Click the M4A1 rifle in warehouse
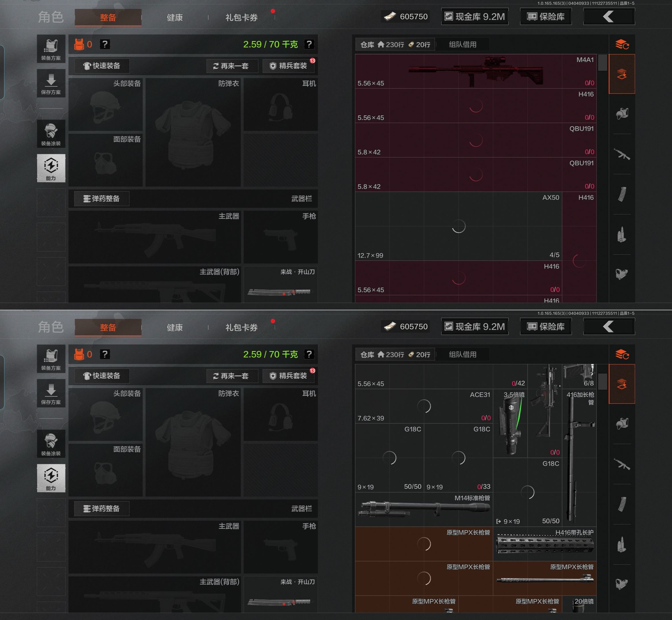The height and width of the screenshot is (620, 672). (475, 71)
